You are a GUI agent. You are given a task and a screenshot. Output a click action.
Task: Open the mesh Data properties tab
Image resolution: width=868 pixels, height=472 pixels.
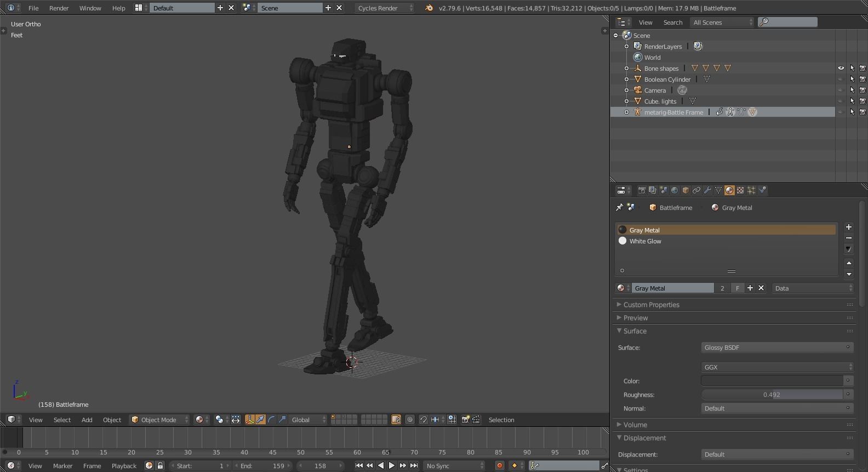click(718, 190)
